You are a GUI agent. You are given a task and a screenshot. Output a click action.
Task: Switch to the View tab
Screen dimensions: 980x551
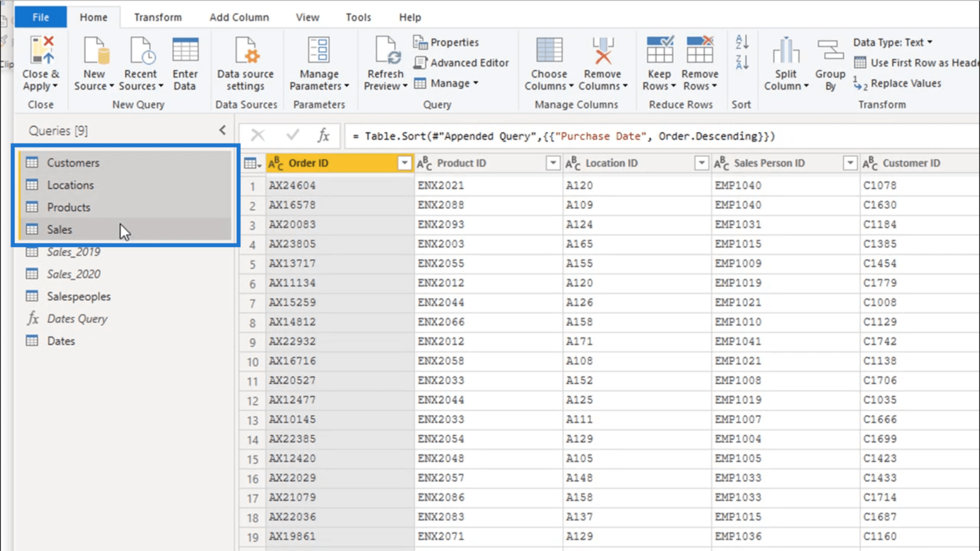[x=307, y=17]
